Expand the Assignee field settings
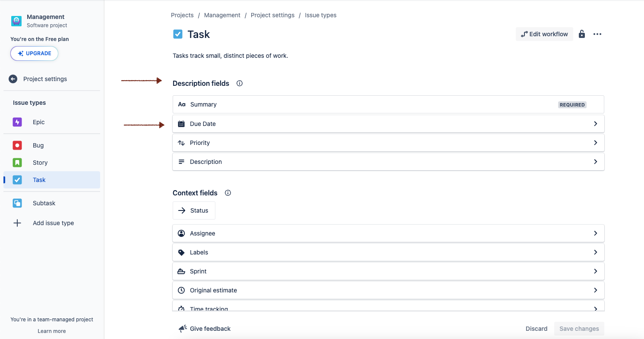The width and height of the screenshot is (644, 339). click(595, 233)
